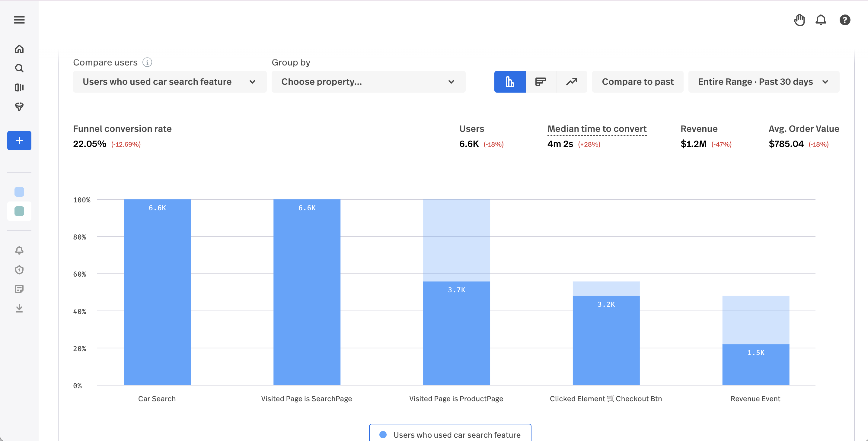Open the home dashboard icon
868x441 pixels.
pos(19,49)
